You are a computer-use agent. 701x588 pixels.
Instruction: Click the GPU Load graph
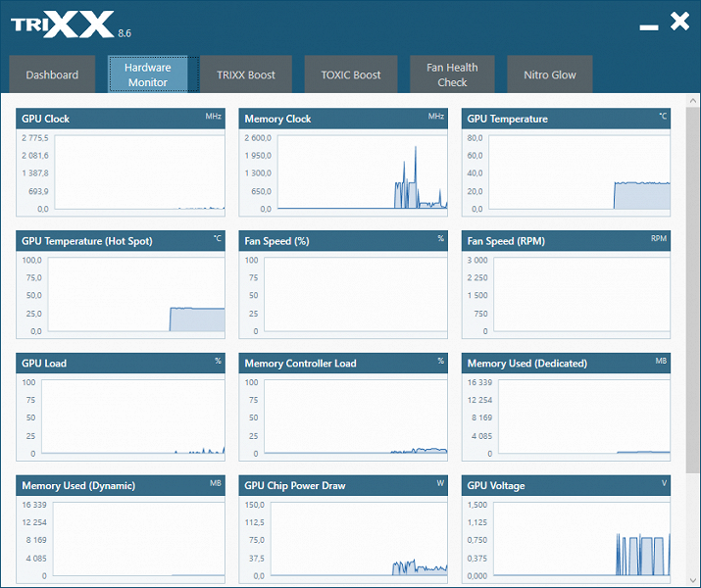tap(133, 416)
